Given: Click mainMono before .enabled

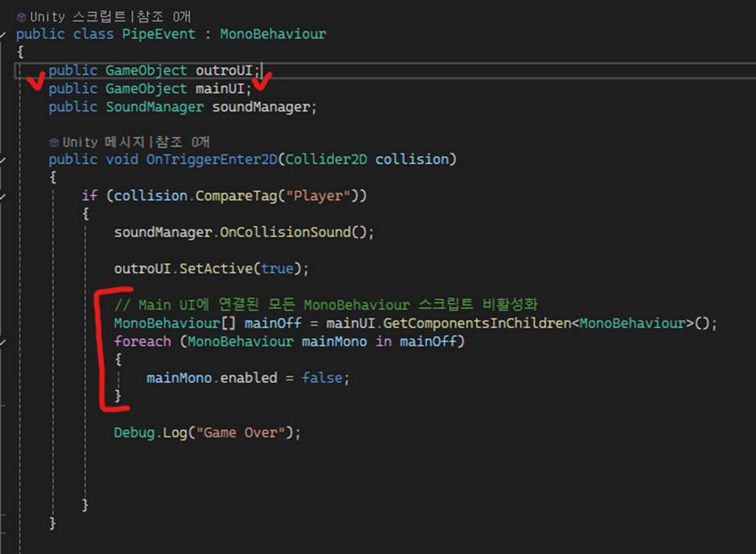Looking at the screenshot, I should [x=179, y=378].
